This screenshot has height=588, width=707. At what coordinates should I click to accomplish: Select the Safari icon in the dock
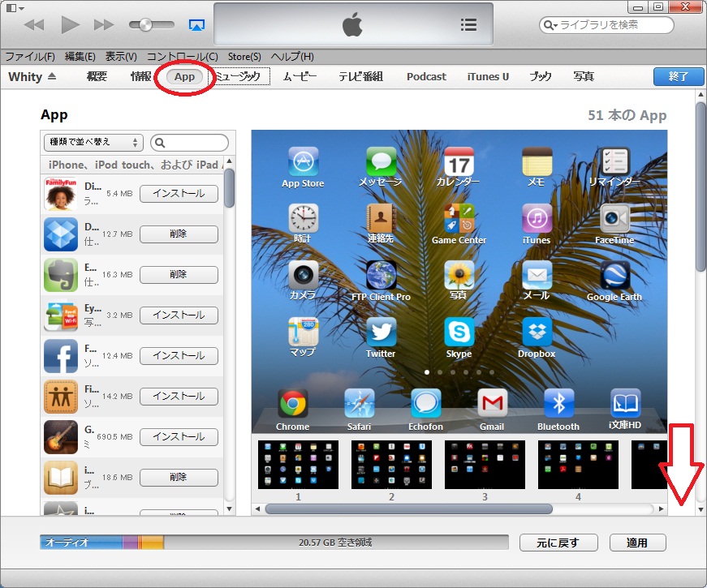[360, 403]
